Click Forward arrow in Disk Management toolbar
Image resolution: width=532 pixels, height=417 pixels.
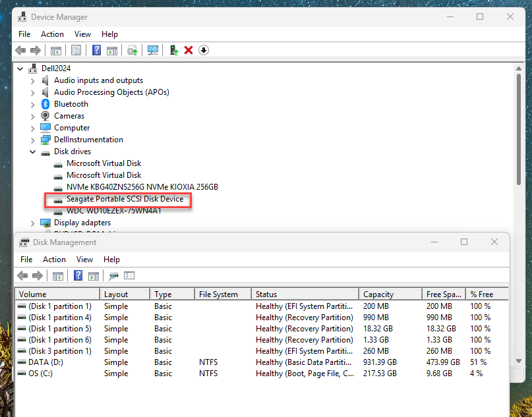point(38,275)
